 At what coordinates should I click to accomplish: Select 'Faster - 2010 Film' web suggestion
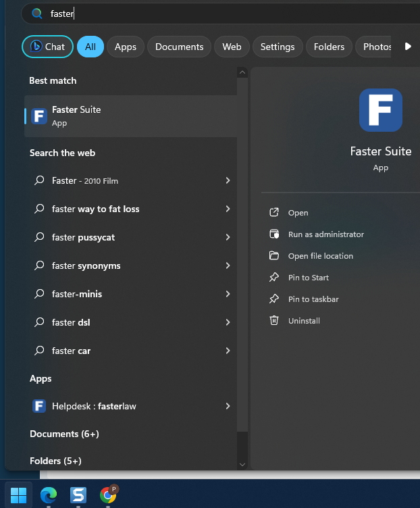click(x=130, y=180)
